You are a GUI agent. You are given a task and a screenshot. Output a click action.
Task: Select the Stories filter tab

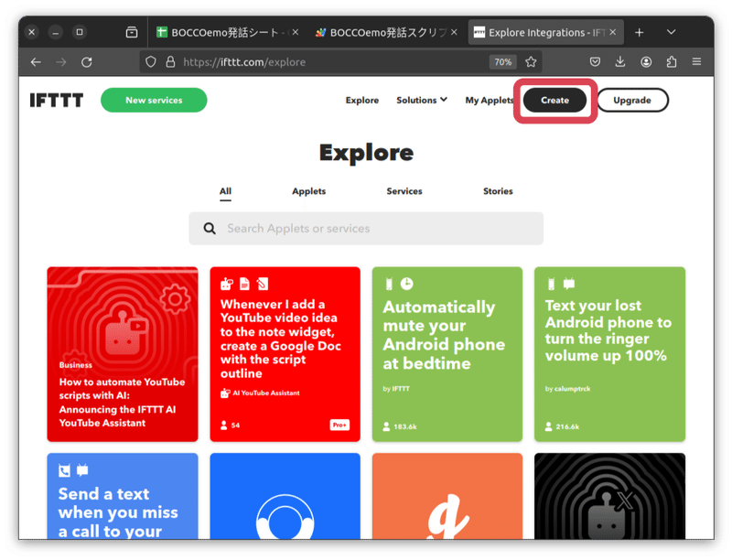(498, 191)
